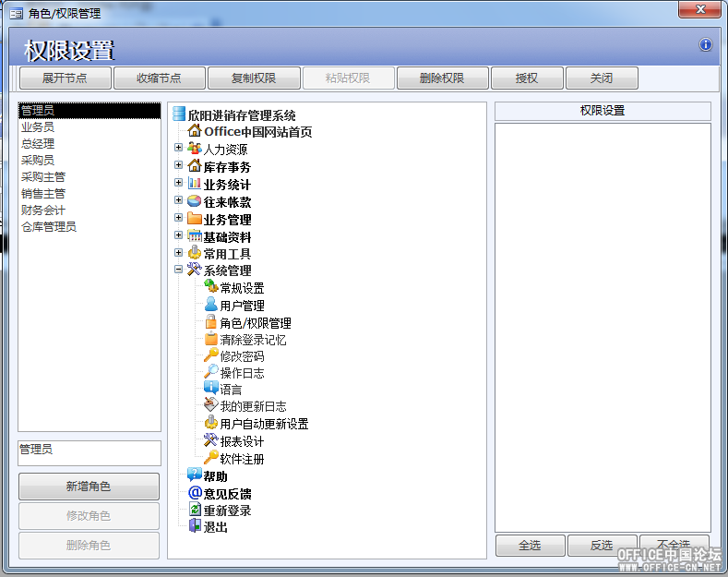Click the folder icon of 业务管理
The image size is (728, 577).
tap(195, 219)
